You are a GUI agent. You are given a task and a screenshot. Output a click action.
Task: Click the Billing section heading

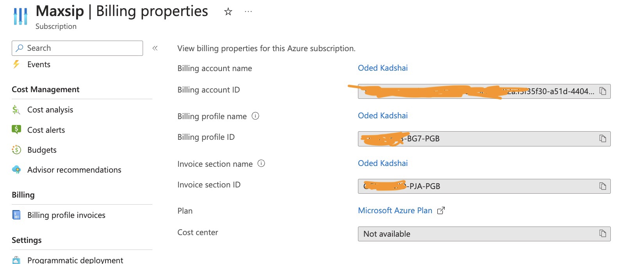click(x=23, y=195)
